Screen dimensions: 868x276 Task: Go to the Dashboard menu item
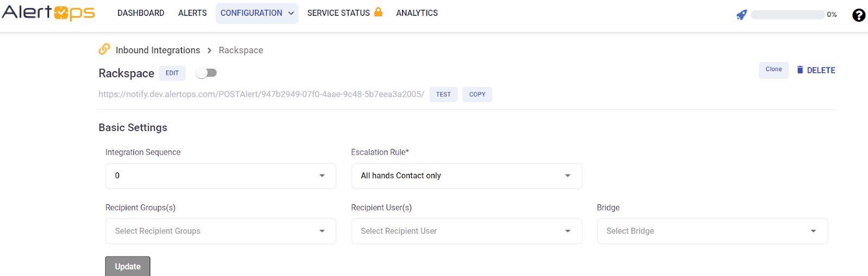tap(141, 13)
